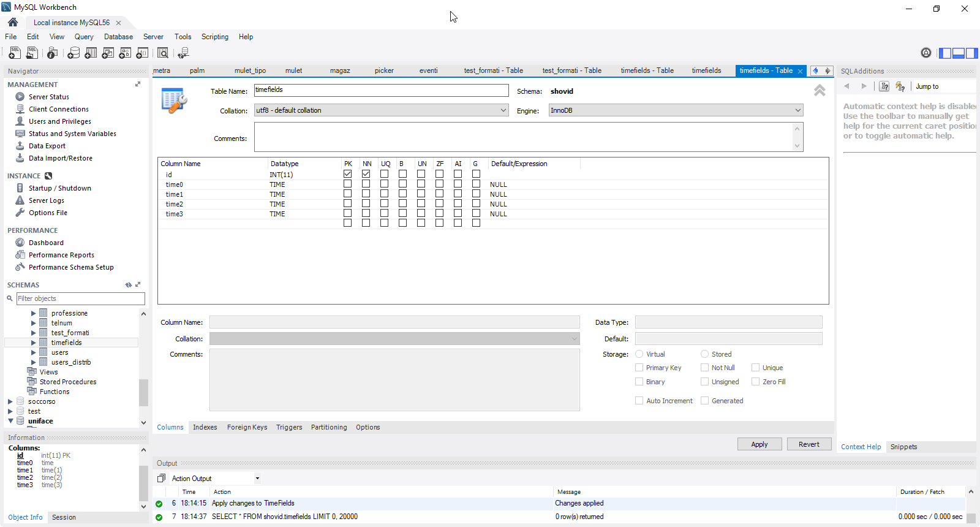Expand the soccorso schema node
Screen dimensions: 980x527
[10, 401]
